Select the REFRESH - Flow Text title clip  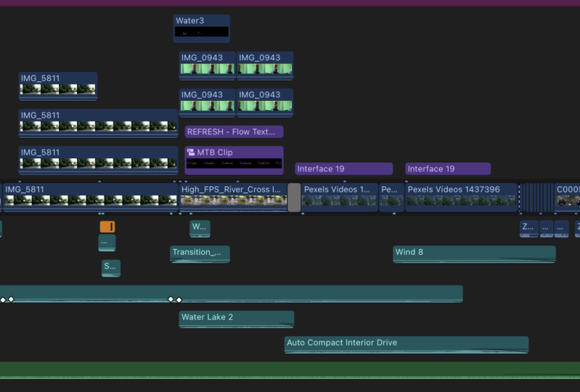(234, 131)
